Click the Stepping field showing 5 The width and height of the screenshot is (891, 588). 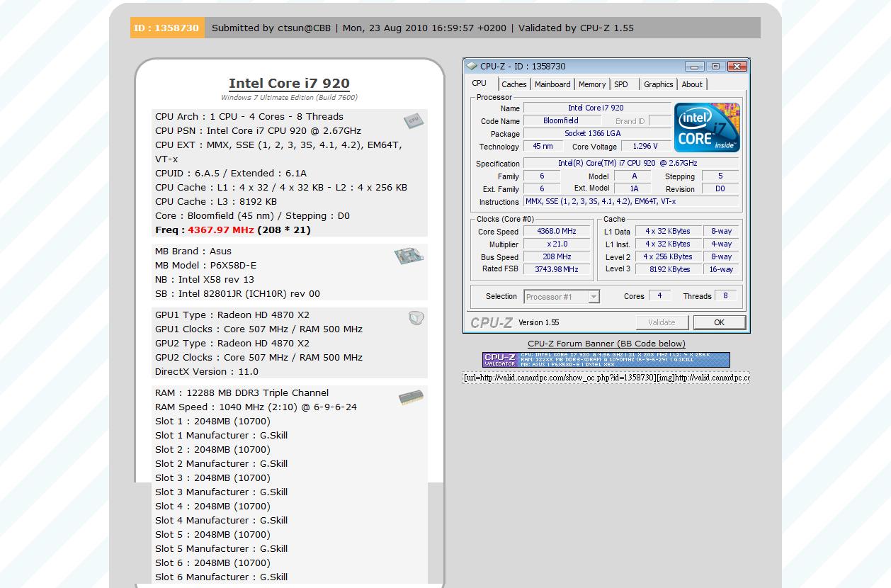[720, 176]
